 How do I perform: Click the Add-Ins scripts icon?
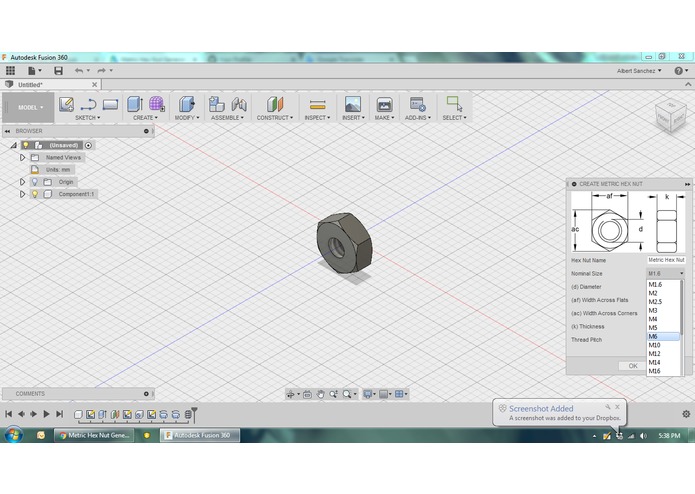point(418,105)
